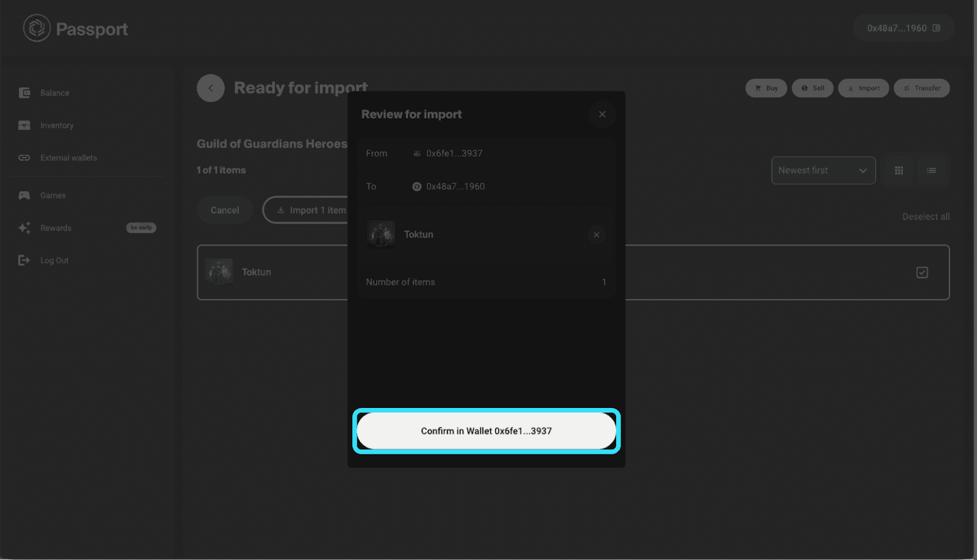The width and height of the screenshot is (977, 560).
Task: Click the Rewards sparkle icon
Action: (24, 228)
